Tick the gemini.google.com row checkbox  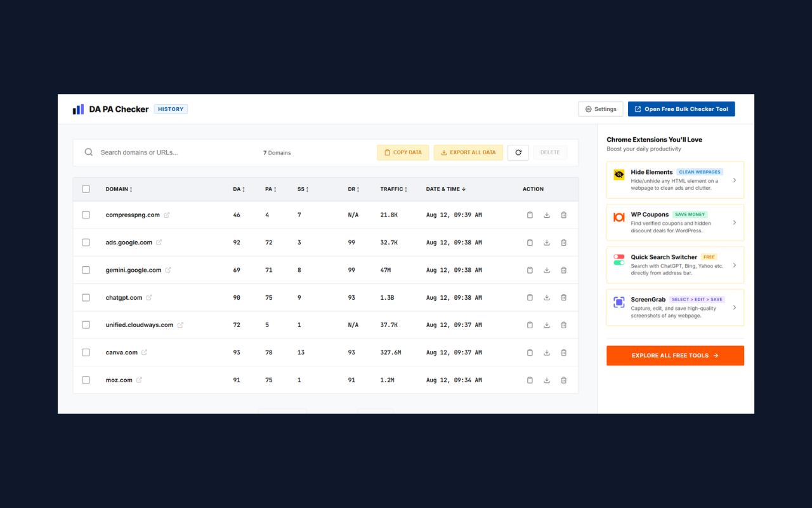pos(86,270)
